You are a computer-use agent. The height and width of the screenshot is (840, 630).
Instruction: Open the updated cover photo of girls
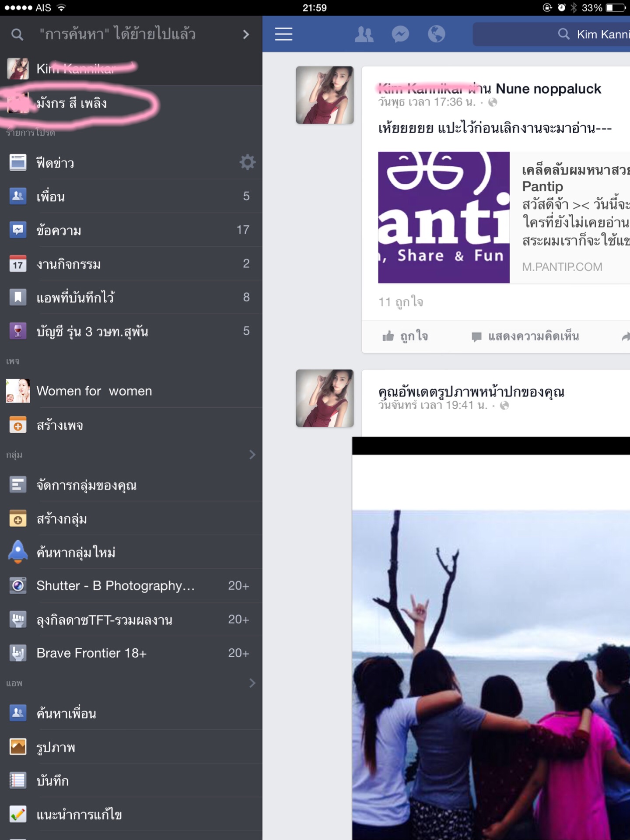pyautogui.click(x=491, y=638)
